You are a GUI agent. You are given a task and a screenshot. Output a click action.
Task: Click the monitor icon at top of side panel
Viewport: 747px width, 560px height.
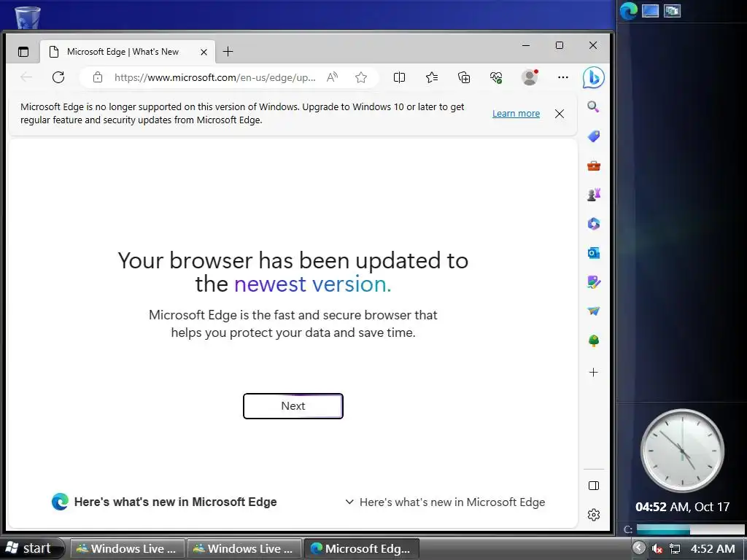pos(650,10)
